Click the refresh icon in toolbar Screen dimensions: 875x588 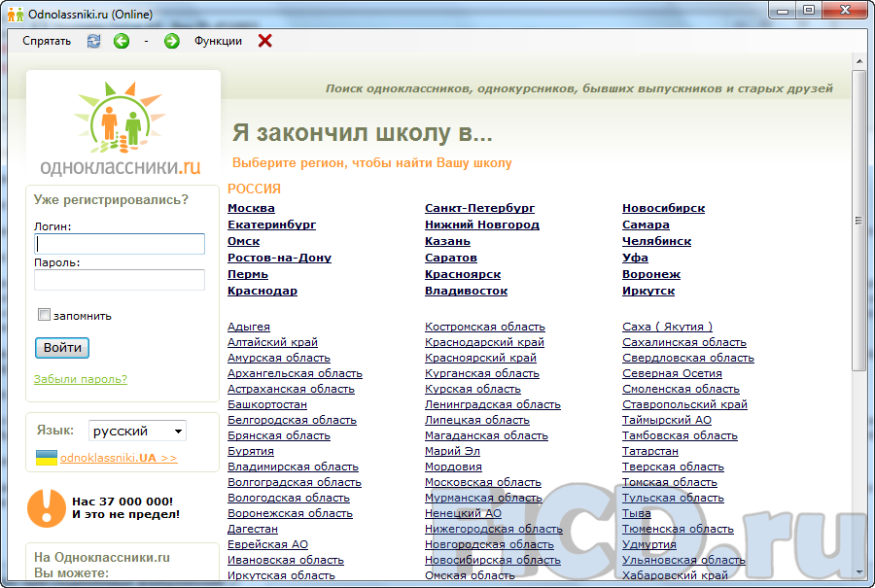coord(93,41)
